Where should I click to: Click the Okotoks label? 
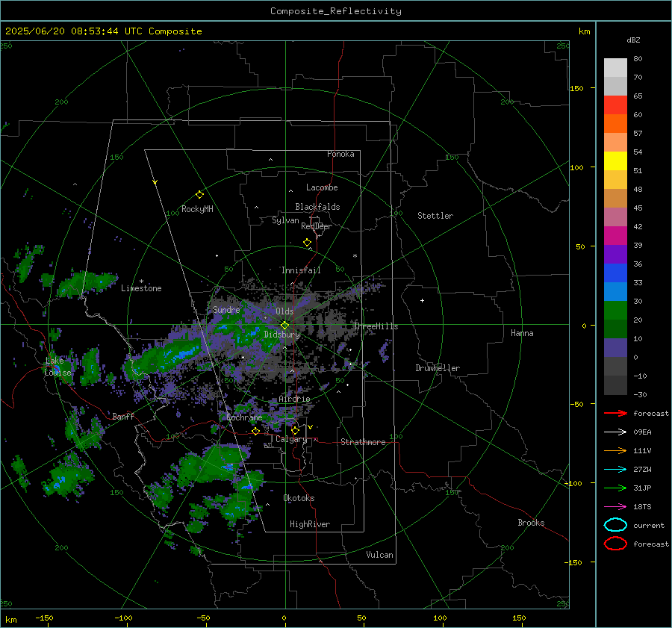(x=299, y=498)
